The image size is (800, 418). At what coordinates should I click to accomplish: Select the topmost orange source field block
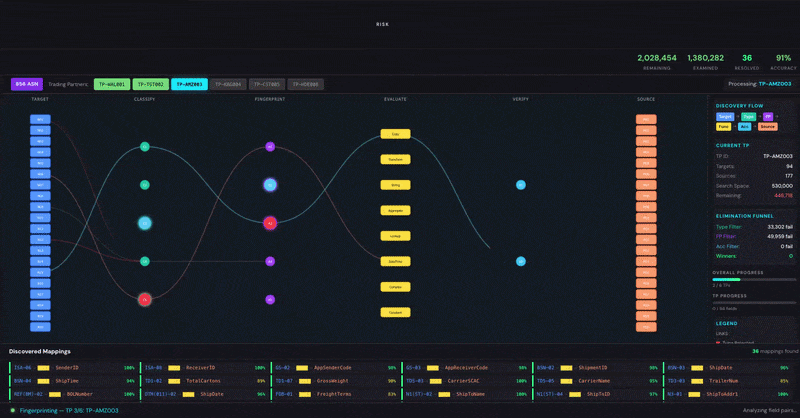click(646, 119)
